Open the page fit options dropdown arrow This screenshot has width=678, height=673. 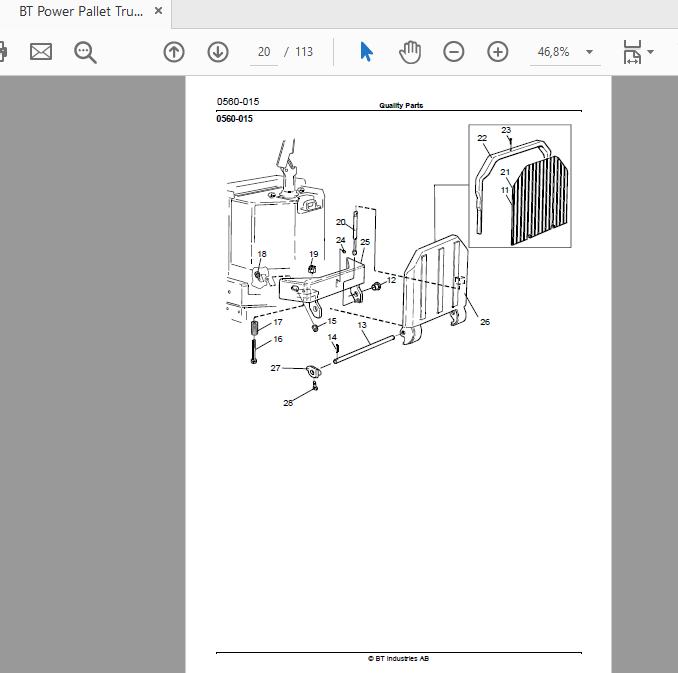(650, 52)
